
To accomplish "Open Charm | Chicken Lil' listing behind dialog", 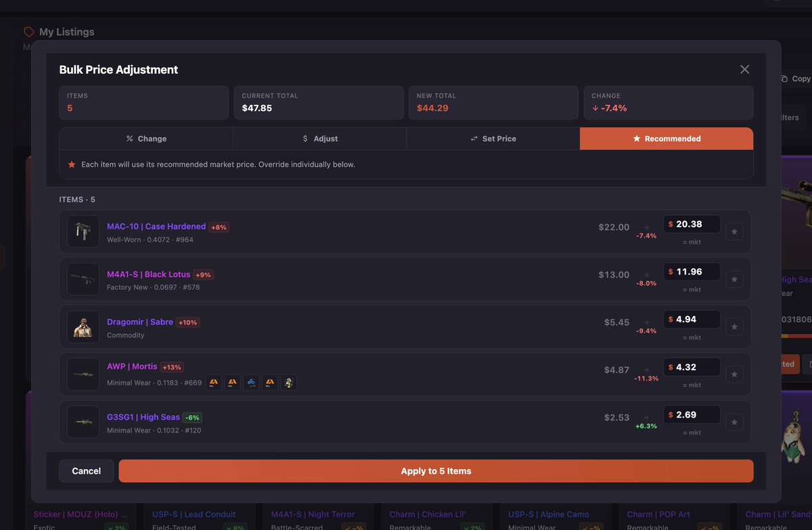I will [x=428, y=514].
